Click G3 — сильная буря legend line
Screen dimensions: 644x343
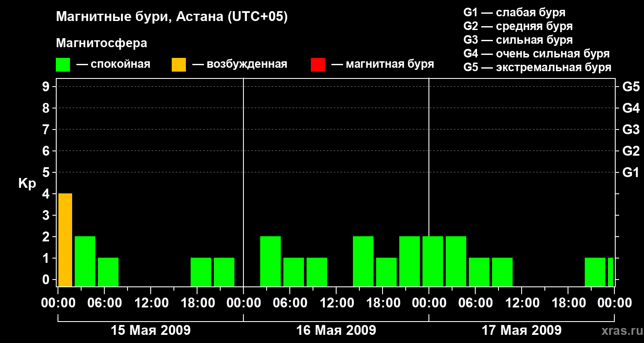518,40
